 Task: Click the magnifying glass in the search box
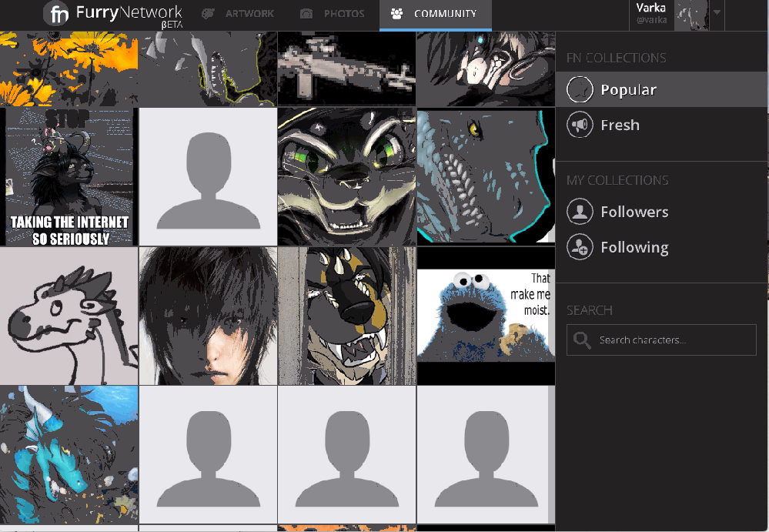point(583,340)
